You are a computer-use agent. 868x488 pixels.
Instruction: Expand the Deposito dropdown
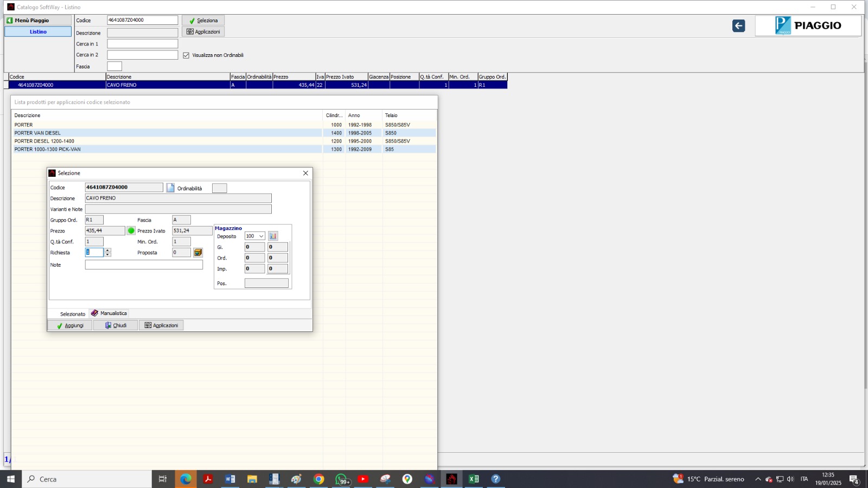pyautogui.click(x=261, y=236)
